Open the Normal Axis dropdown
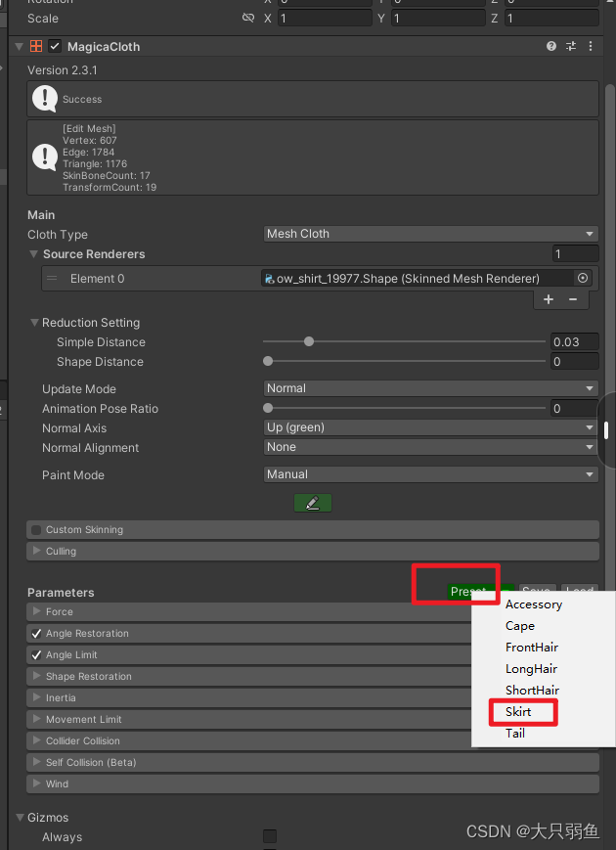616x850 pixels. tap(431, 427)
